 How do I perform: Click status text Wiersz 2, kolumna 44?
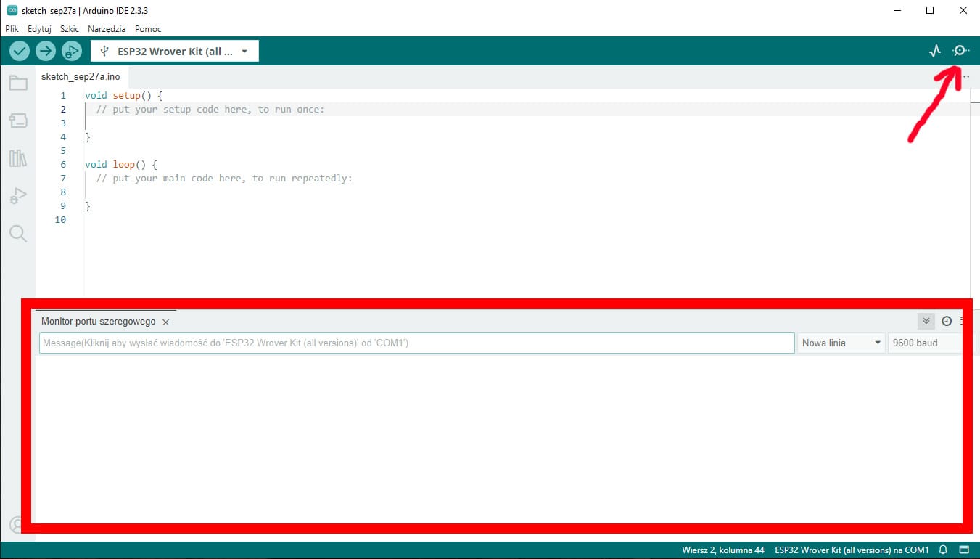[x=723, y=550]
